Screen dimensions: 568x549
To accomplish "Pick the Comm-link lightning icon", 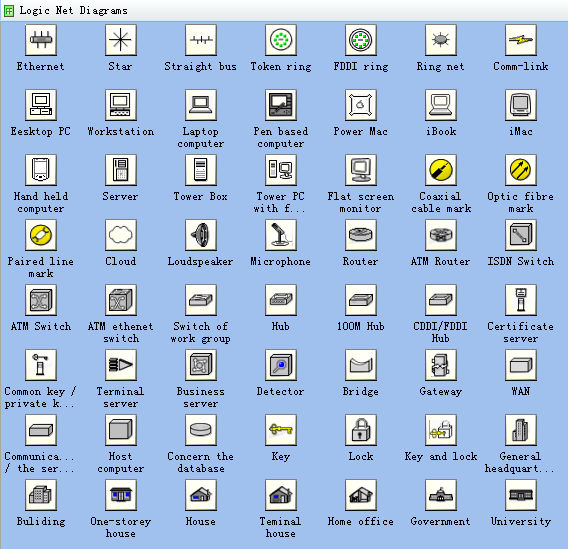I will [521, 40].
